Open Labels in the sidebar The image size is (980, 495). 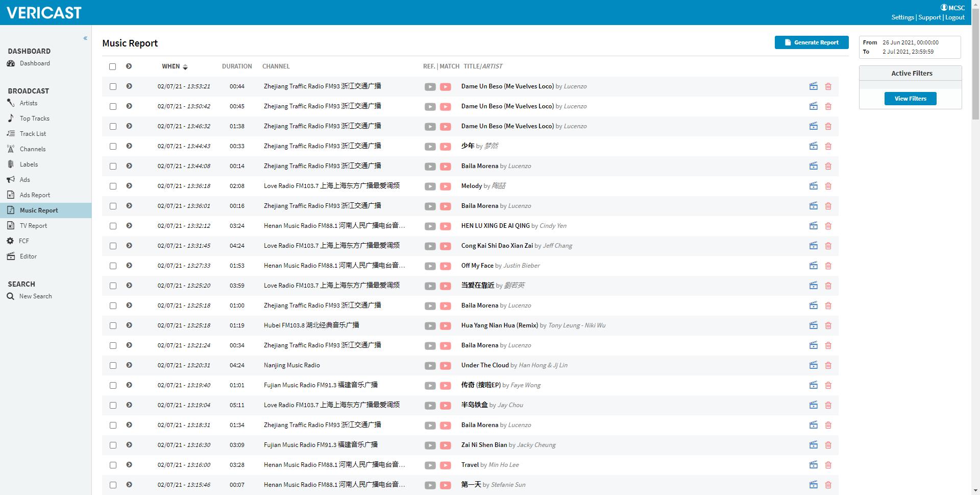coord(29,164)
